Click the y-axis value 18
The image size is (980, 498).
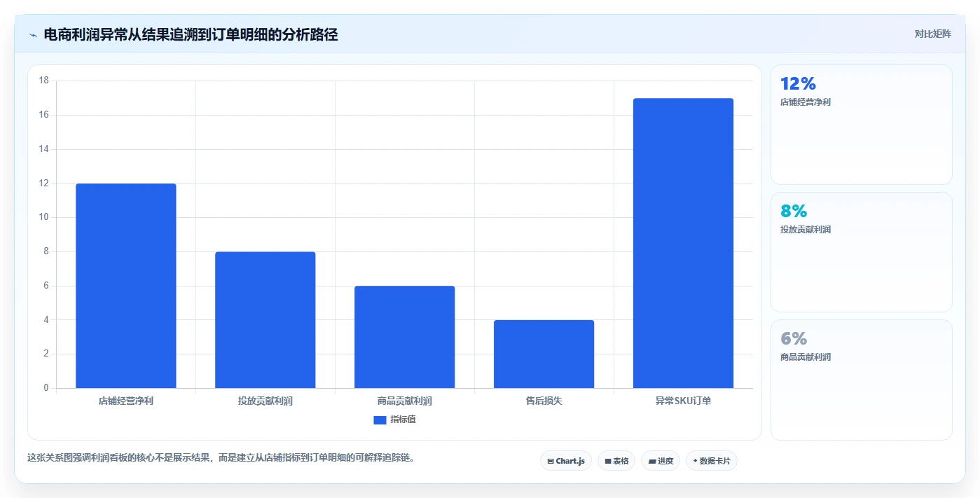click(x=43, y=81)
